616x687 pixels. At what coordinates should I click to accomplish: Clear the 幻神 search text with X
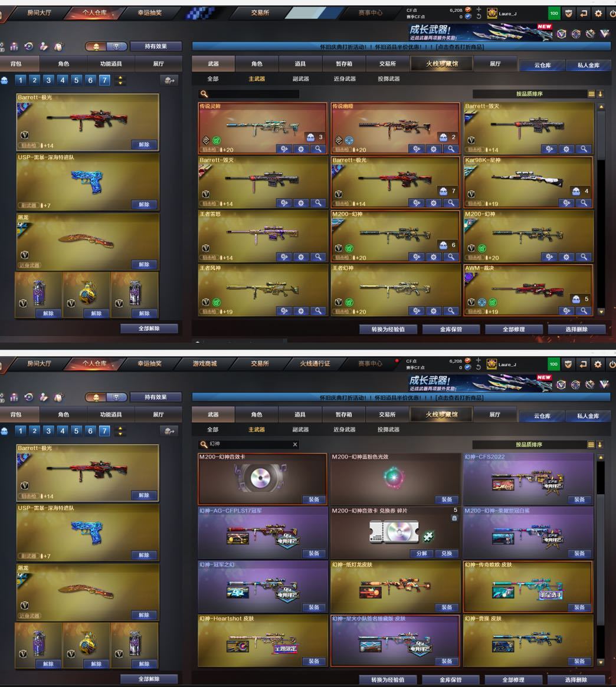295,445
